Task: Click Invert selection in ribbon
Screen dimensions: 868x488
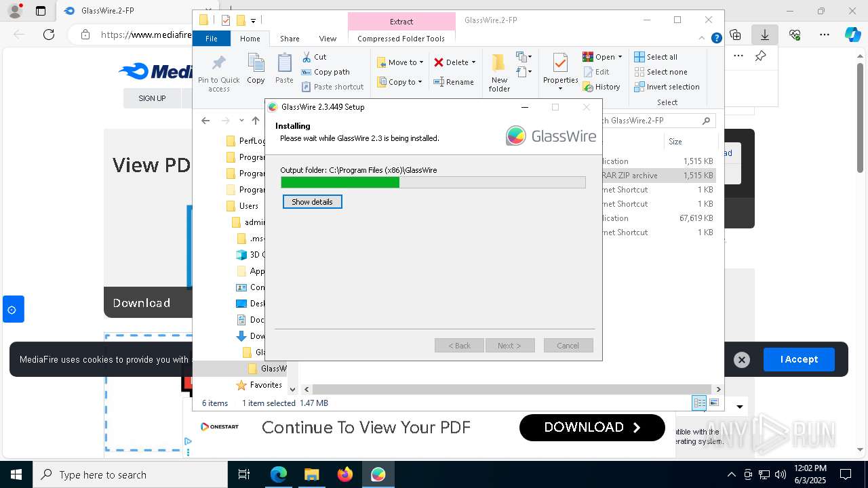Action: click(667, 87)
